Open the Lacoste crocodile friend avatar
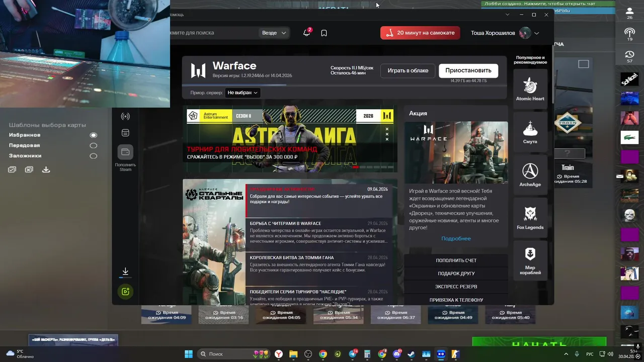This screenshot has width=644, height=362. tap(629, 137)
